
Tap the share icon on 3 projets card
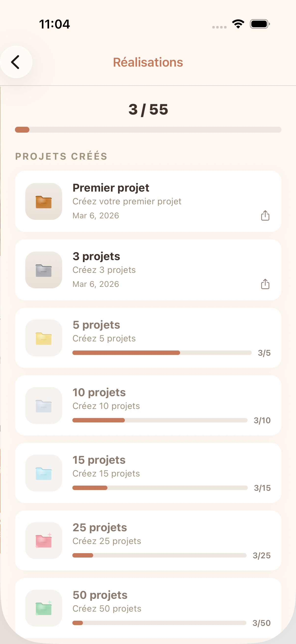pos(265,284)
